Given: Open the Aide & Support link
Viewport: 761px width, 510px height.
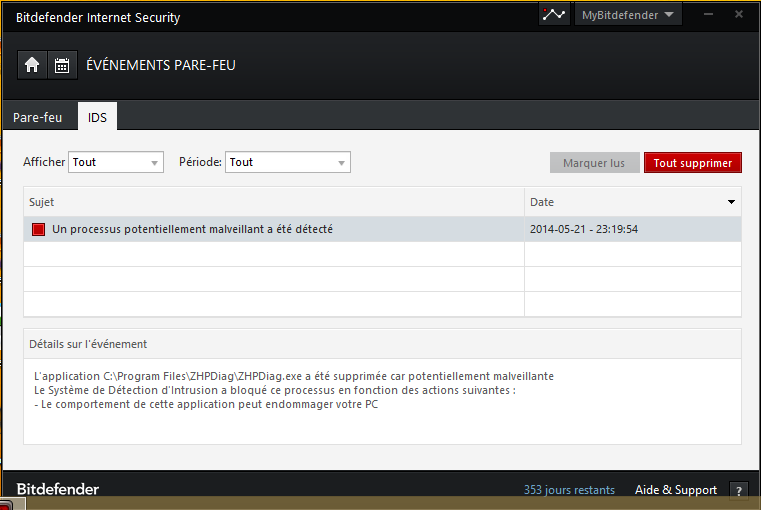Looking at the screenshot, I should tap(676, 490).
